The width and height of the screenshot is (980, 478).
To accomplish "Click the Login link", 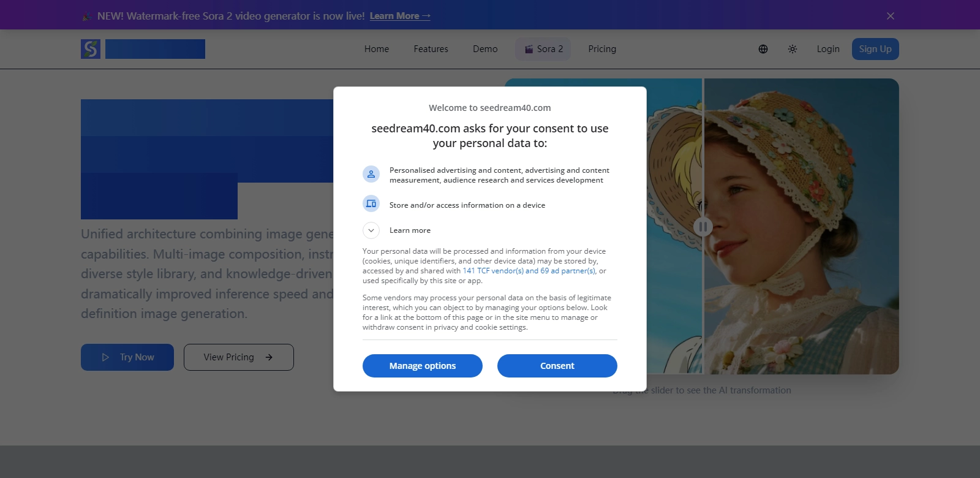I will (828, 49).
